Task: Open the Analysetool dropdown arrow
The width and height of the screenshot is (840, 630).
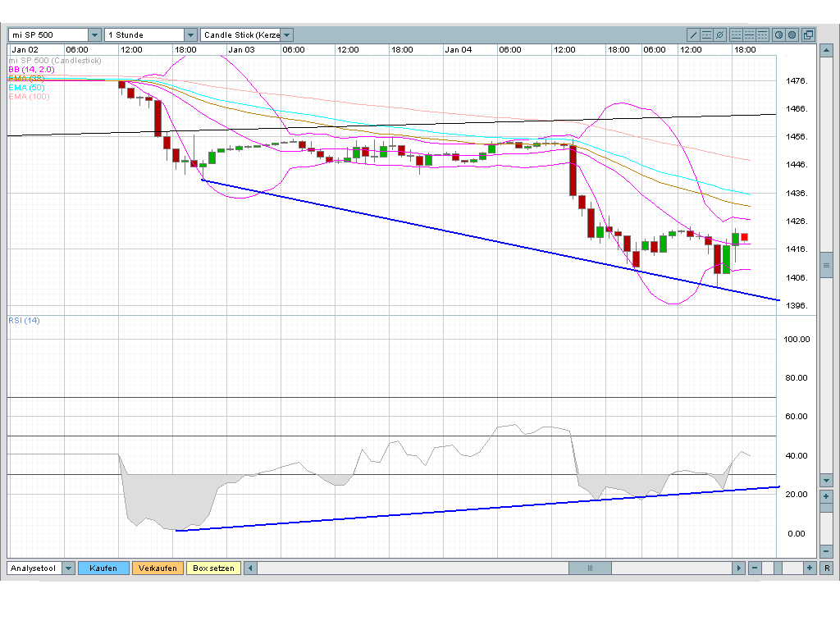Action: click(68, 568)
